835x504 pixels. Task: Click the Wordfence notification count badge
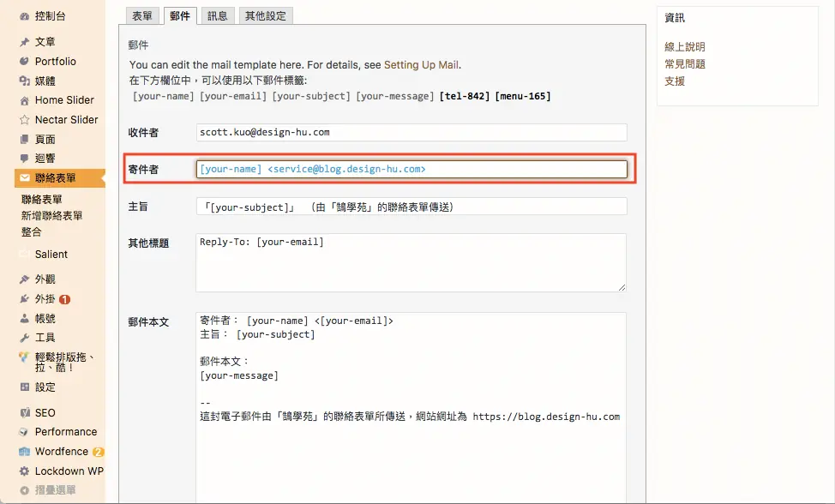click(x=98, y=452)
